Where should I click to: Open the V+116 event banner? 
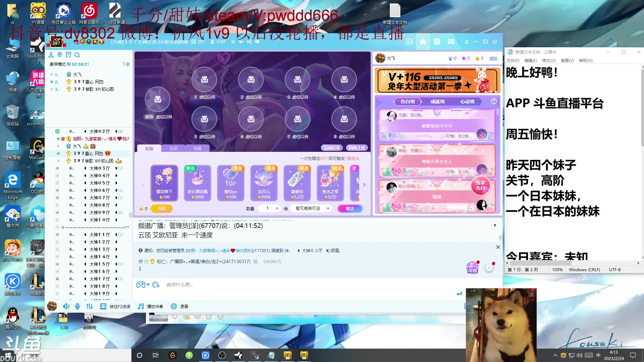tap(437, 81)
